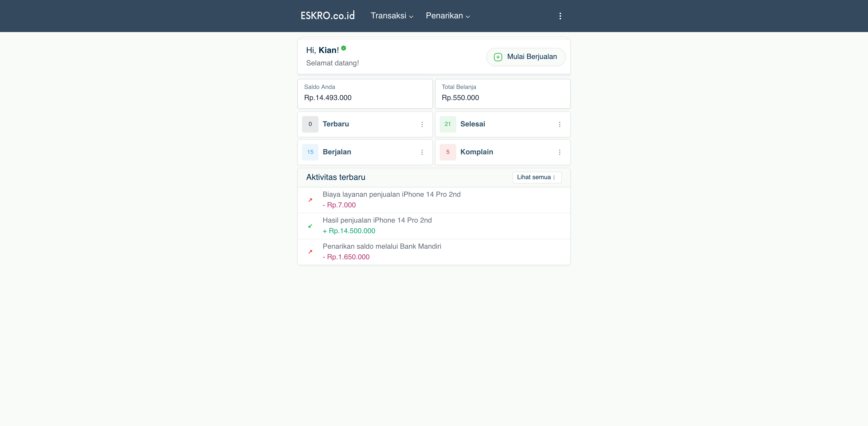Click the green verified badge beside Kian

tap(343, 48)
